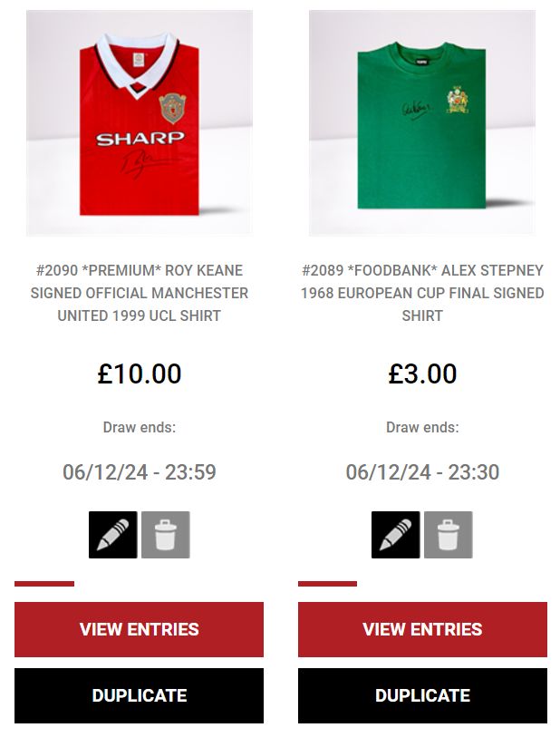
Task: Duplicate the Alex Stepney #2089 draw
Action: coord(423,695)
